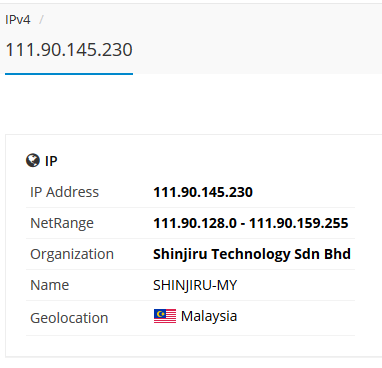Click the range end address 111.90.159.255
Image resolution: width=382 pixels, height=368 pixels.
click(x=299, y=223)
